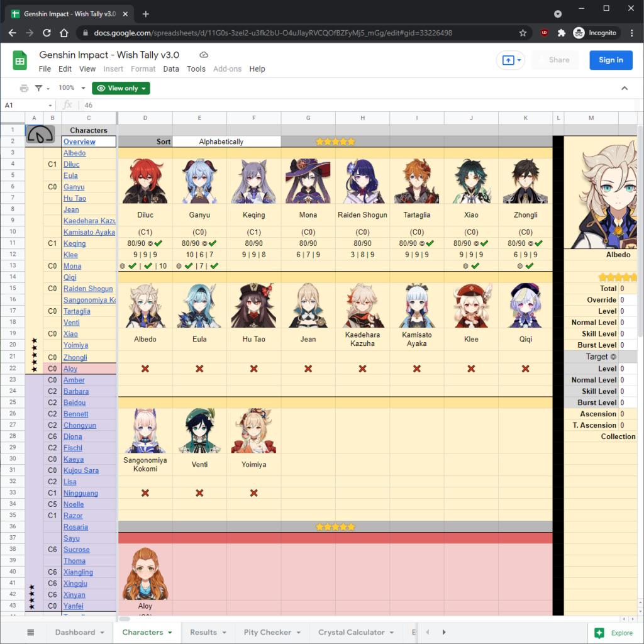The image size is (644, 644).
Task: Open the Explore panel
Action: [613, 633]
